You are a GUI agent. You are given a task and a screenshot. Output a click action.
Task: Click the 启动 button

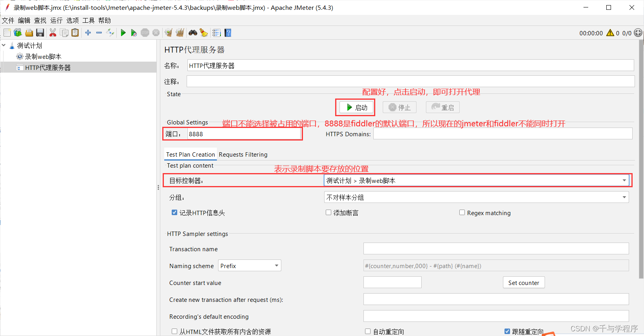pos(357,107)
